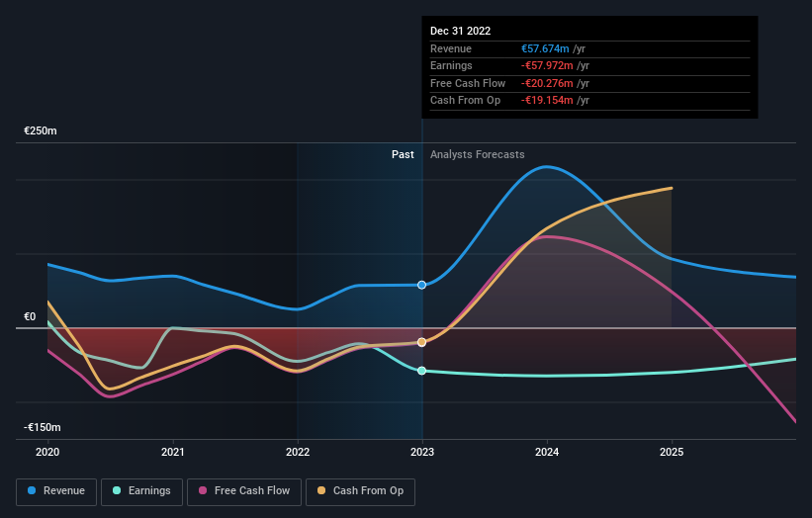Image resolution: width=812 pixels, height=518 pixels.
Task: Click the 2023 x-axis label
Action: [x=422, y=453]
